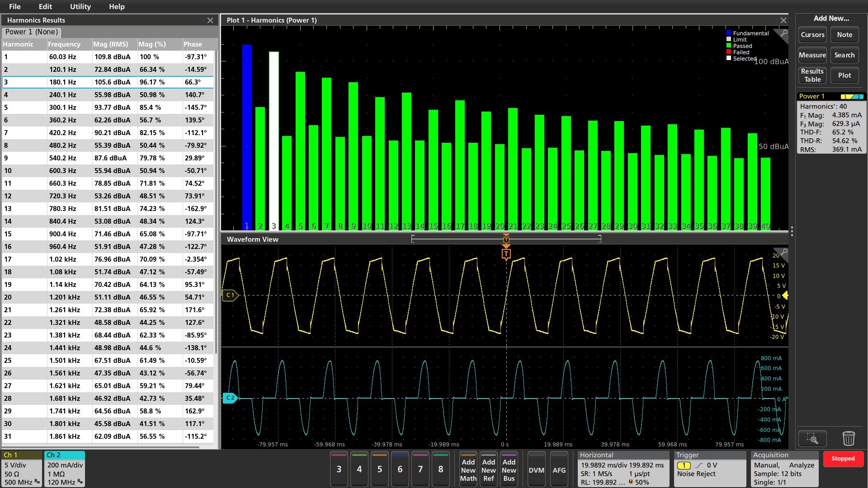The height and width of the screenshot is (488, 868).
Task: Close the Harmonics Results panel
Action: coord(210,20)
